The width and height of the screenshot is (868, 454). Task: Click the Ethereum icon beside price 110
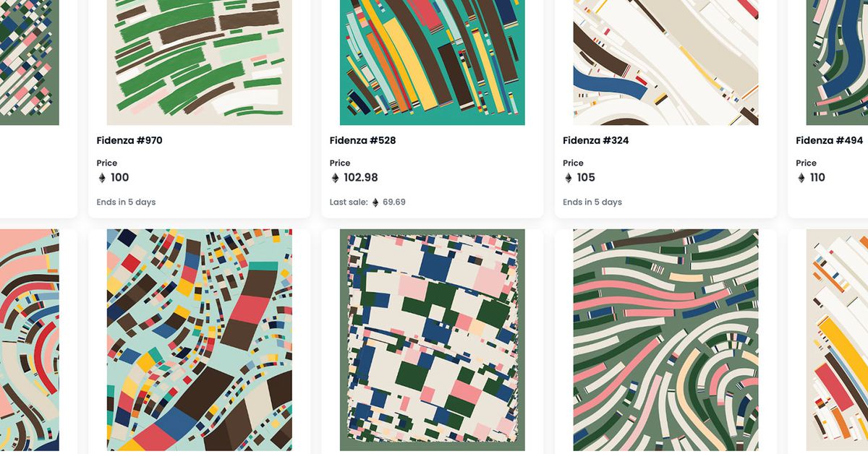tap(801, 178)
